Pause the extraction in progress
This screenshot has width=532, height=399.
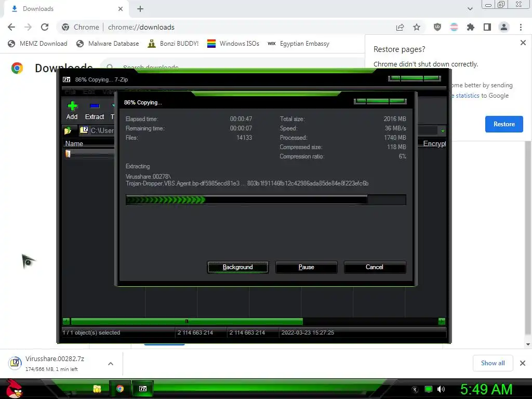[307, 267]
